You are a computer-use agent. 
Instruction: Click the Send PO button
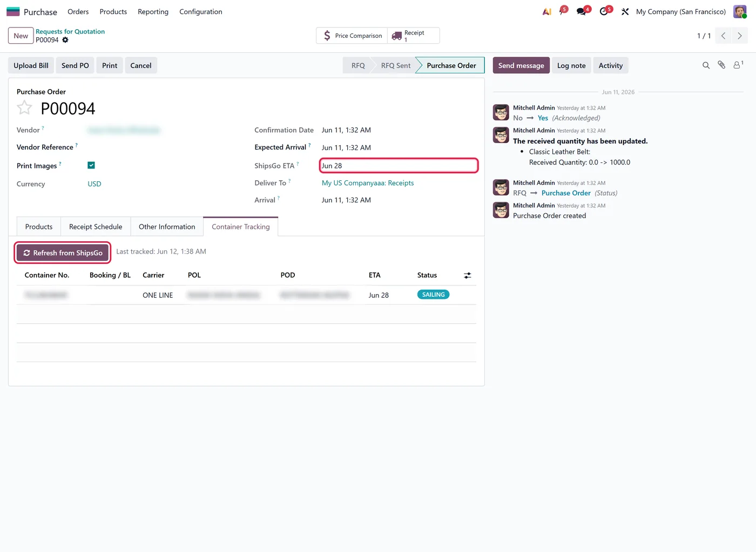[x=75, y=65]
